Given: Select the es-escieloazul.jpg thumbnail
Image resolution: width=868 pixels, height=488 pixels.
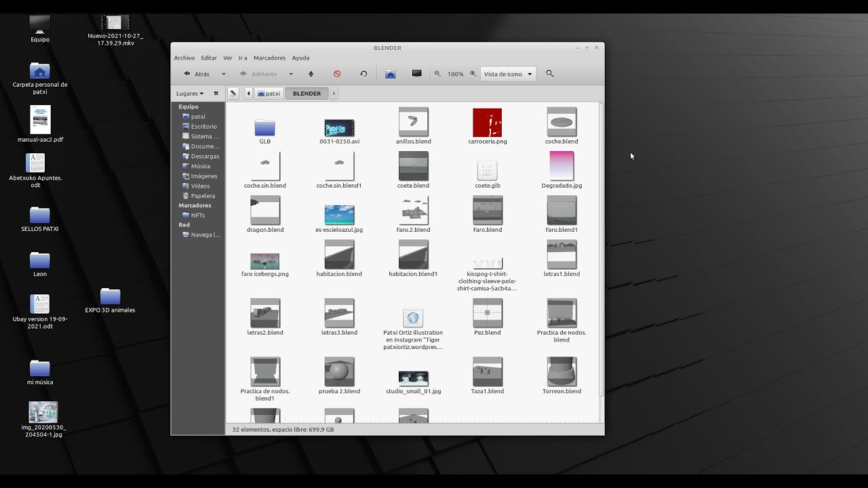Looking at the screenshot, I should click(x=339, y=215).
